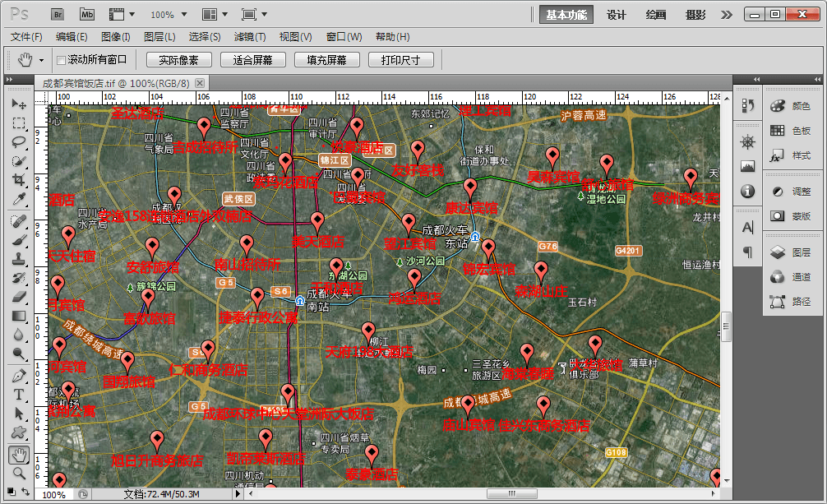Screen dimensions: 827x504
Task: Select the Eyedropper tool
Action: pyautogui.click(x=19, y=199)
